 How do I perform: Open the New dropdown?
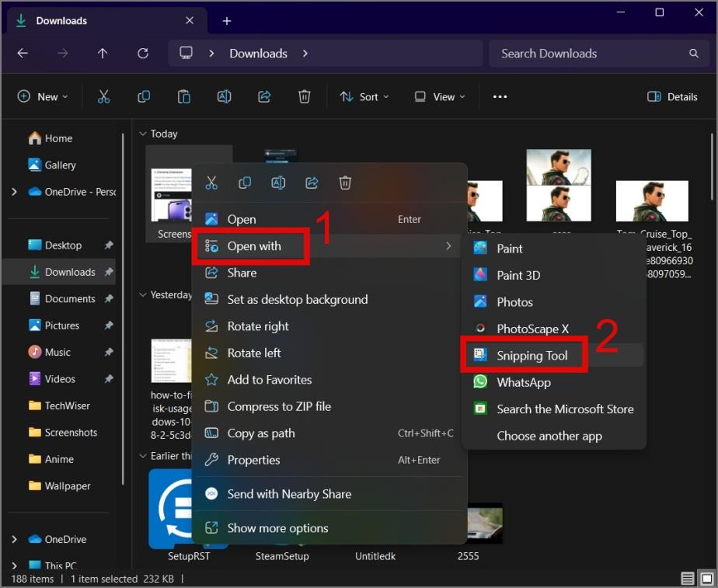(43, 96)
